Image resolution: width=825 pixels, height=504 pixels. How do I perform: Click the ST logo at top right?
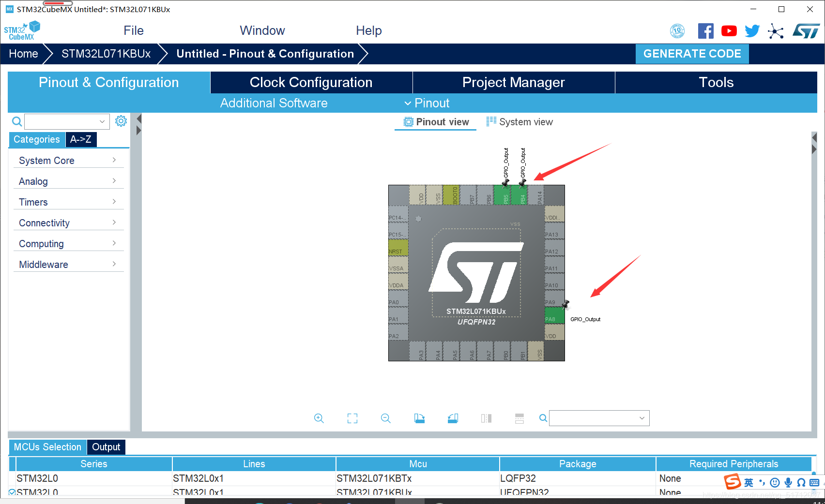[x=806, y=31]
